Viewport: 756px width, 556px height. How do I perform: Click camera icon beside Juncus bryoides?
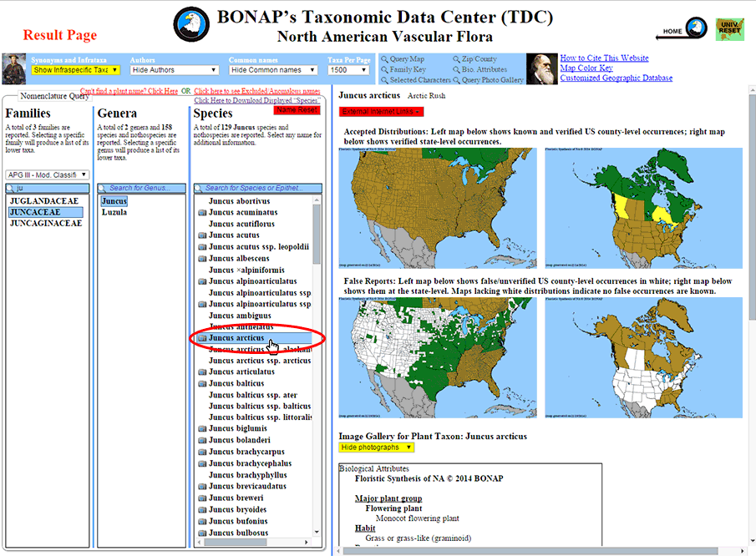(202, 510)
